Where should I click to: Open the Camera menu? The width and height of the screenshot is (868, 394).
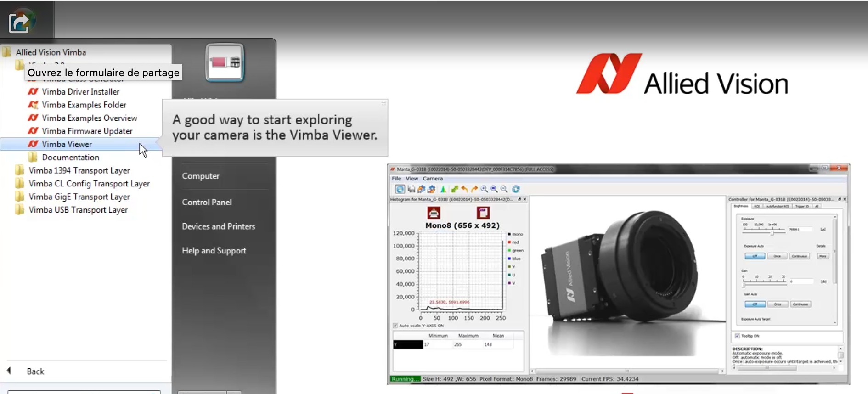pos(432,179)
